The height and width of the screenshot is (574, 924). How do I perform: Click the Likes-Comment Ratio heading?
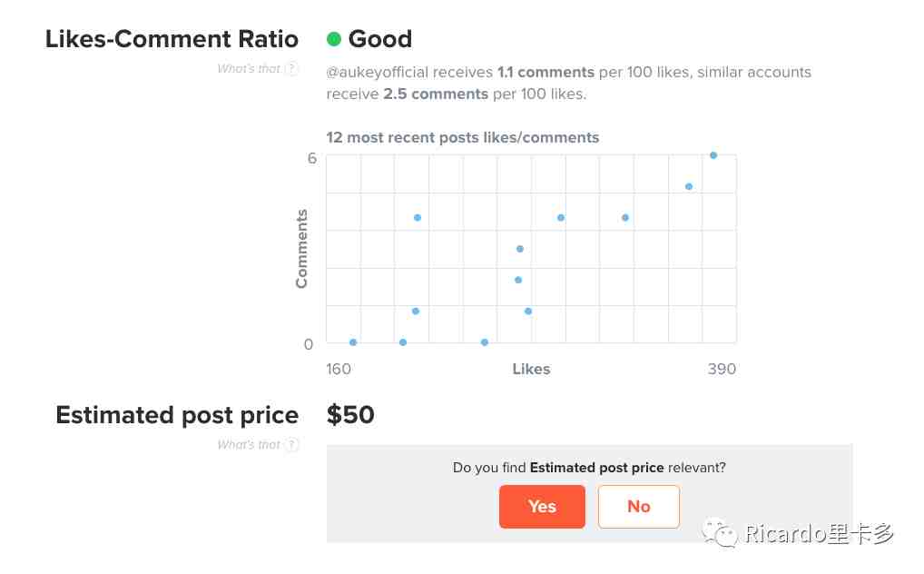[172, 39]
